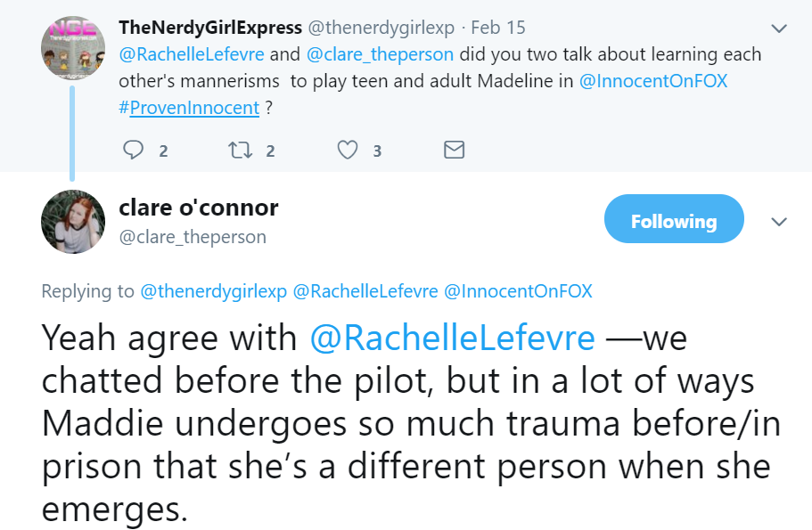Click @InnocentOnFOX in Replying to line
This screenshot has width=812, height=530.
[518, 291]
